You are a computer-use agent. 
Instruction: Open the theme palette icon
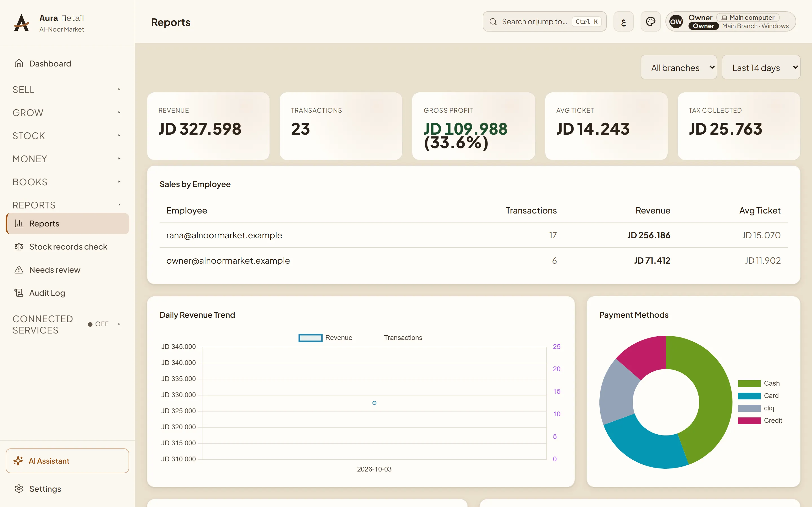click(650, 22)
